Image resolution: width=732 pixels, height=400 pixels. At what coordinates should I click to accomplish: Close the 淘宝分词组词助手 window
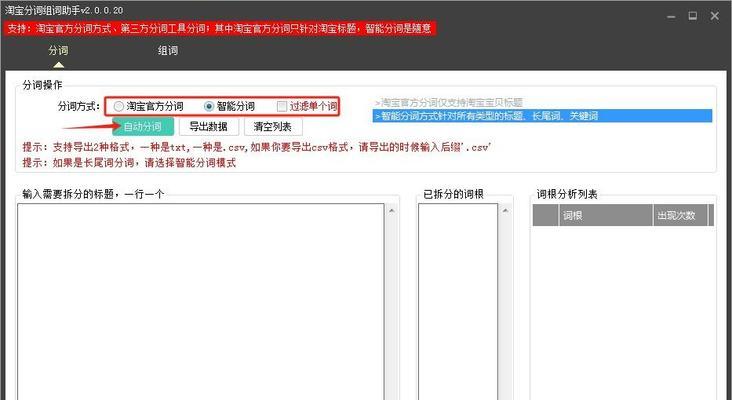click(x=715, y=16)
